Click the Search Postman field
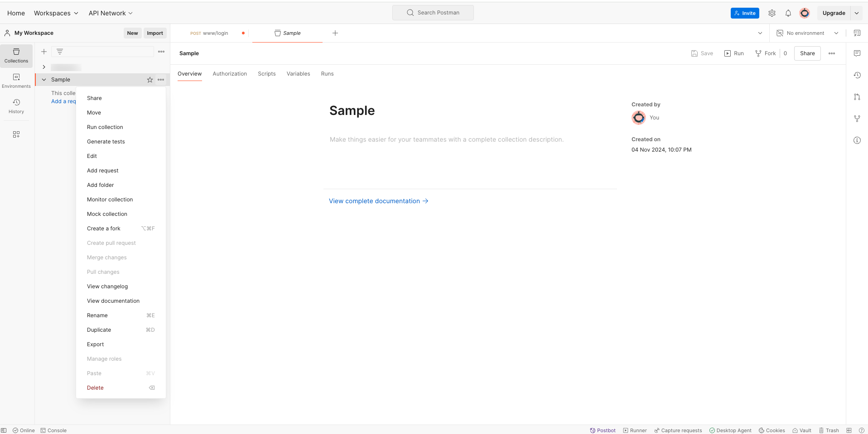Image resolution: width=868 pixels, height=434 pixels. 433,12
